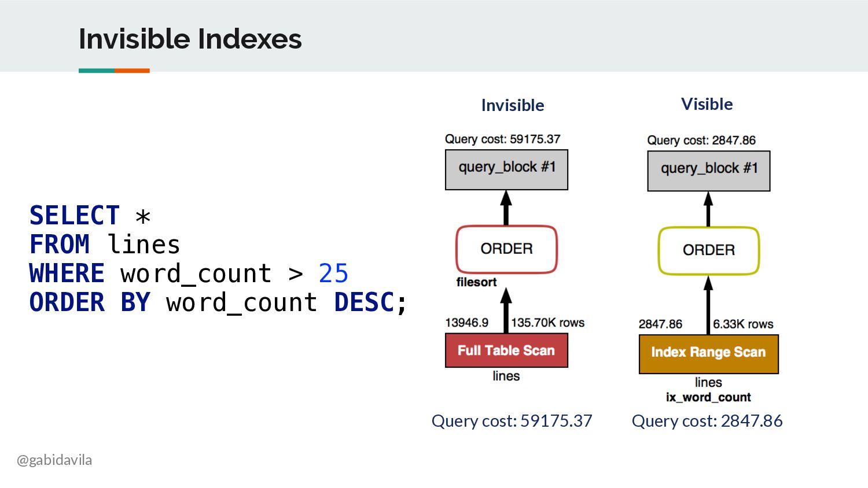The height and width of the screenshot is (488, 868).
Task: Click the Invisible Indexes slide title
Action: [190, 39]
